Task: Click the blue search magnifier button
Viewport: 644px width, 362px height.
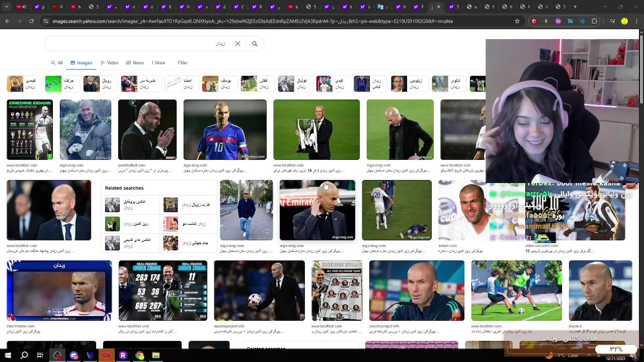Action: click(255, 44)
